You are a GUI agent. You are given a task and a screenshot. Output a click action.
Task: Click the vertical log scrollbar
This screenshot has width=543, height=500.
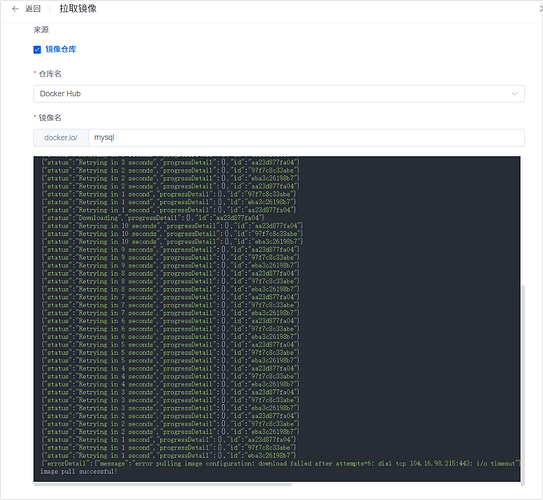point(523,384)
